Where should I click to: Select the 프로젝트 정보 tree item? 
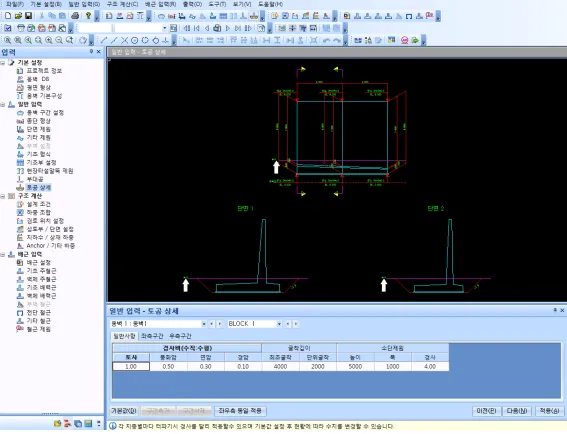tap(44, 71)
